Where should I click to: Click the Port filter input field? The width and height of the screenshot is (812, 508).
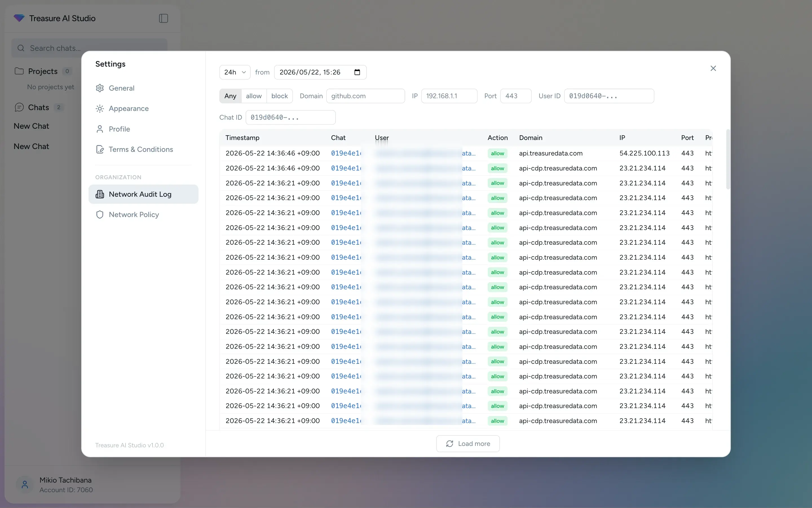click(x=516, y=96)
